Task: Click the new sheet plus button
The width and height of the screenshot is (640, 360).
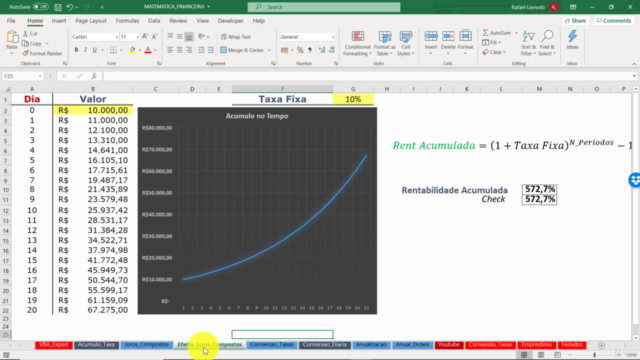Action: tap(601, 345)
